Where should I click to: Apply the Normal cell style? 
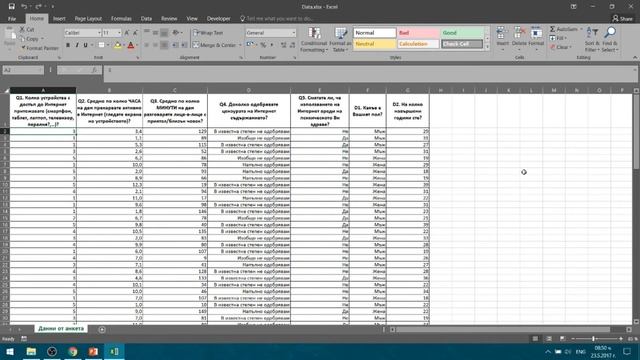coord(375,33)
